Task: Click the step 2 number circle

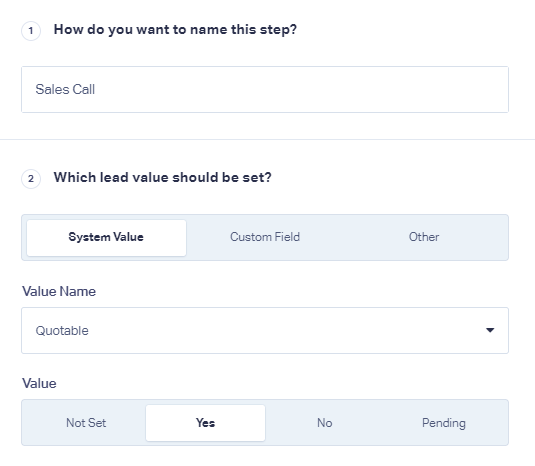Action: click(31, 179)
